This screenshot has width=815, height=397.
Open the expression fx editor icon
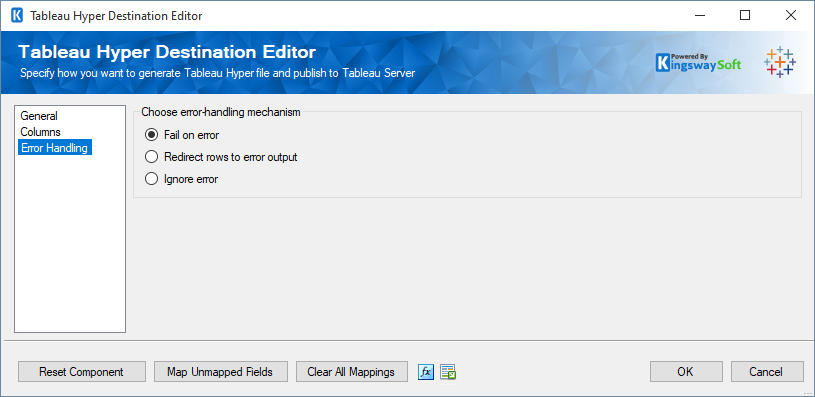click(426, 372)
